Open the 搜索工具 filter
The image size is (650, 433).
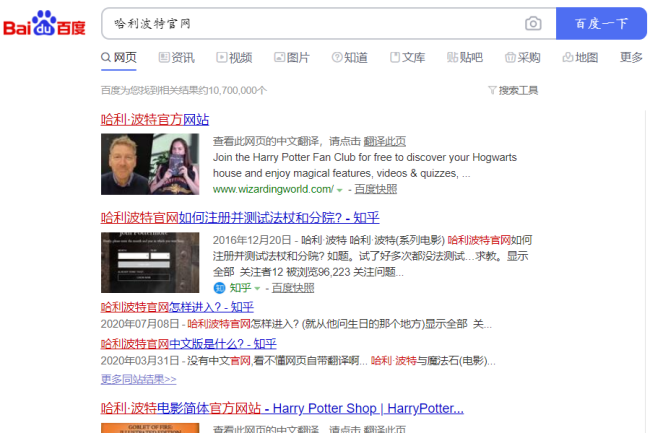coord(512,90)
